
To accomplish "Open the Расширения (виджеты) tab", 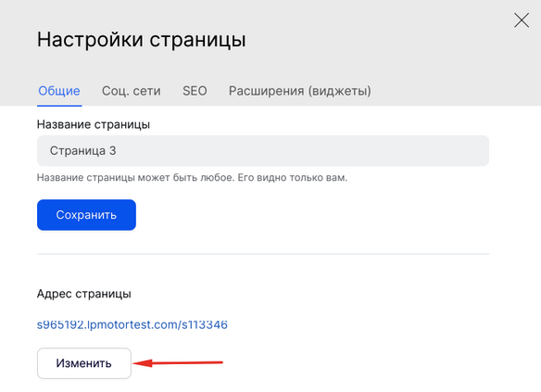I will coord(300,91).
